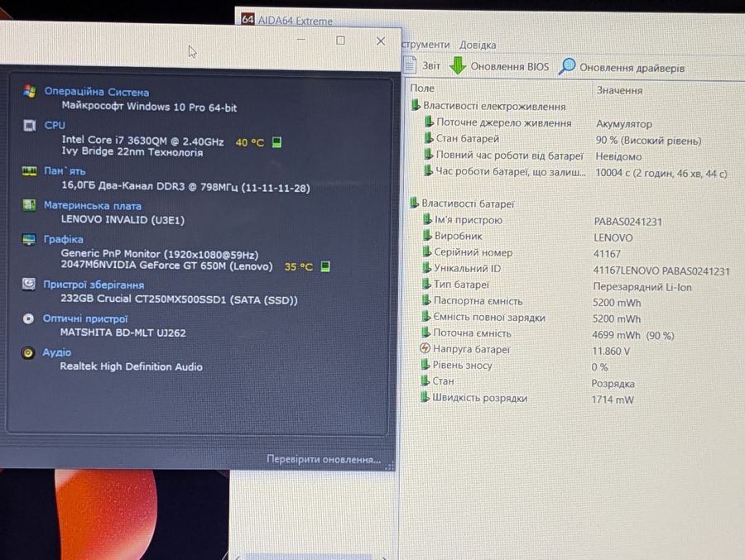Image resolution: width=745 pixels, height=560 pixels.
Task: Open the CPU section link
Action: coord(55,125)
